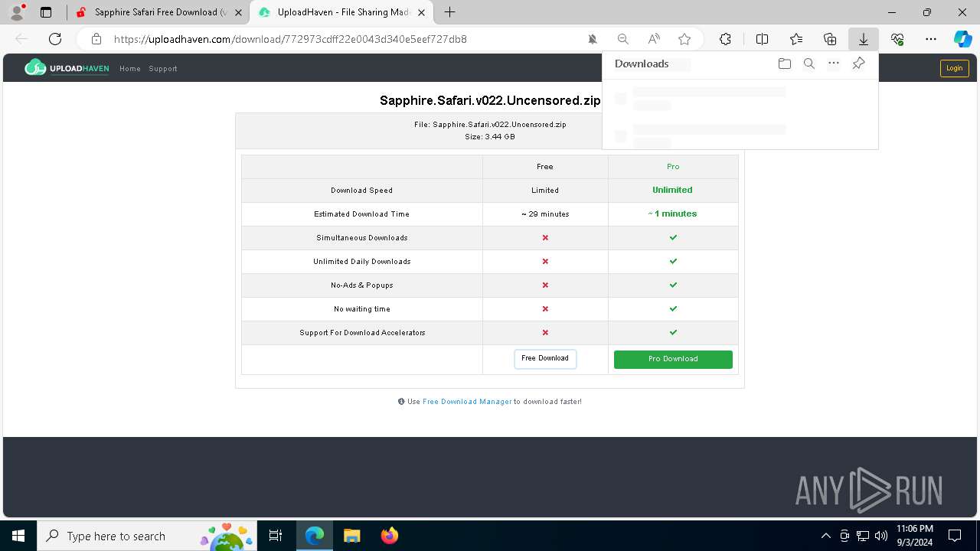Click the Login button
Image resolution: width=980 pixels, height=551 pixels.
[x=954, y=68]
